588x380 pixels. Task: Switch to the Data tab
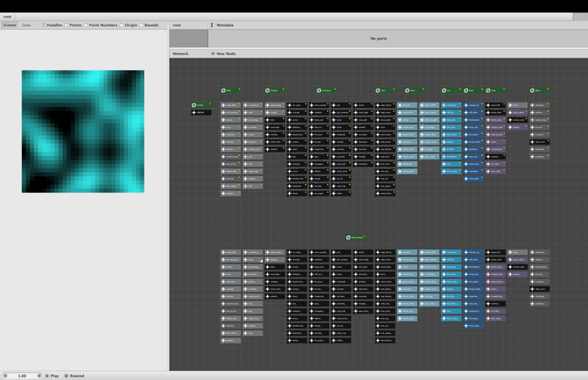(26, 25)
